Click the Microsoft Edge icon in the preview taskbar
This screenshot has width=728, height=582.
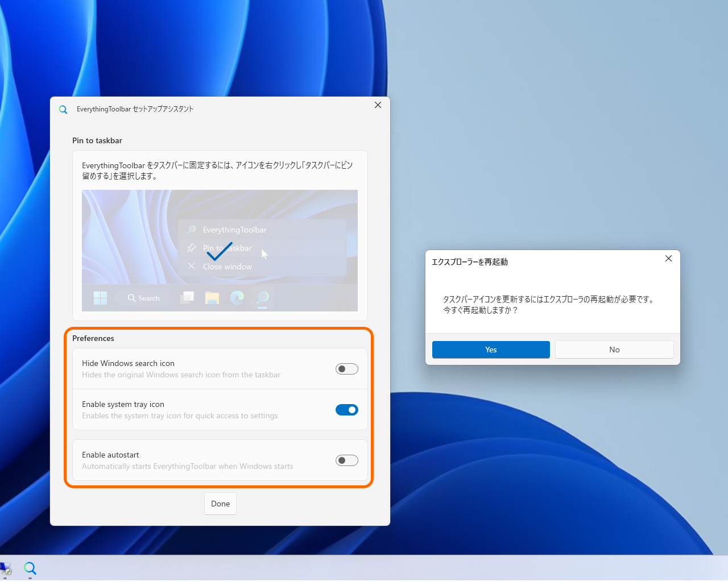237,297
